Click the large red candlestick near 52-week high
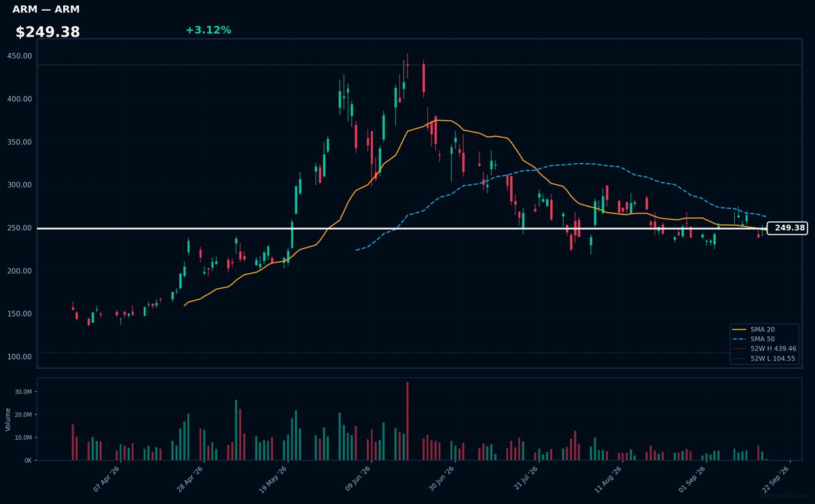815x504 pixels. (x=423, y=79)
